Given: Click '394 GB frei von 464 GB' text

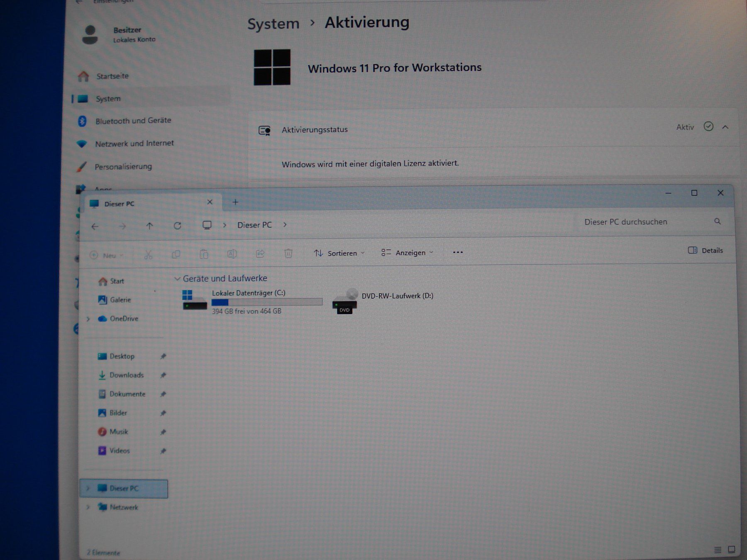Looking at the screenshot, I should pyautogui.click(x=247, y=311).
